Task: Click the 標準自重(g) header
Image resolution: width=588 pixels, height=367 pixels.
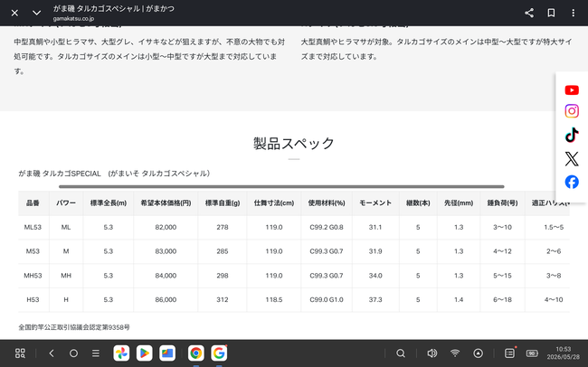Action: point(223,203)
